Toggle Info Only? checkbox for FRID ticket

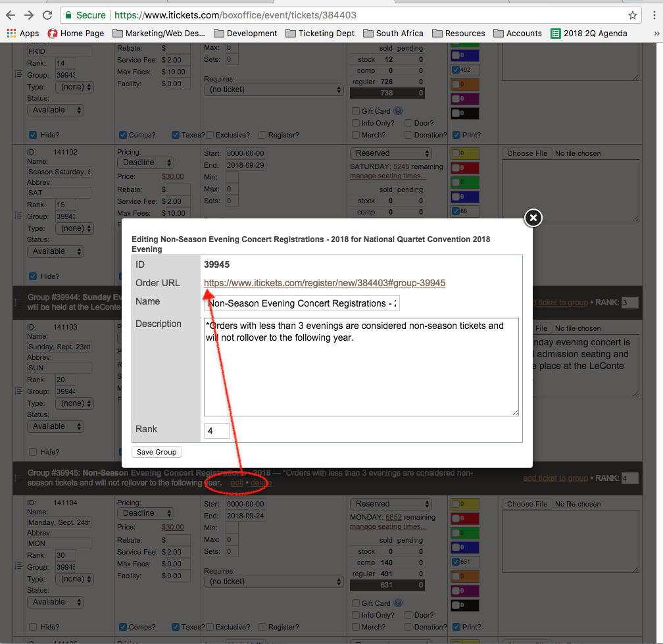pyautogui.click(x=356, y=123)
